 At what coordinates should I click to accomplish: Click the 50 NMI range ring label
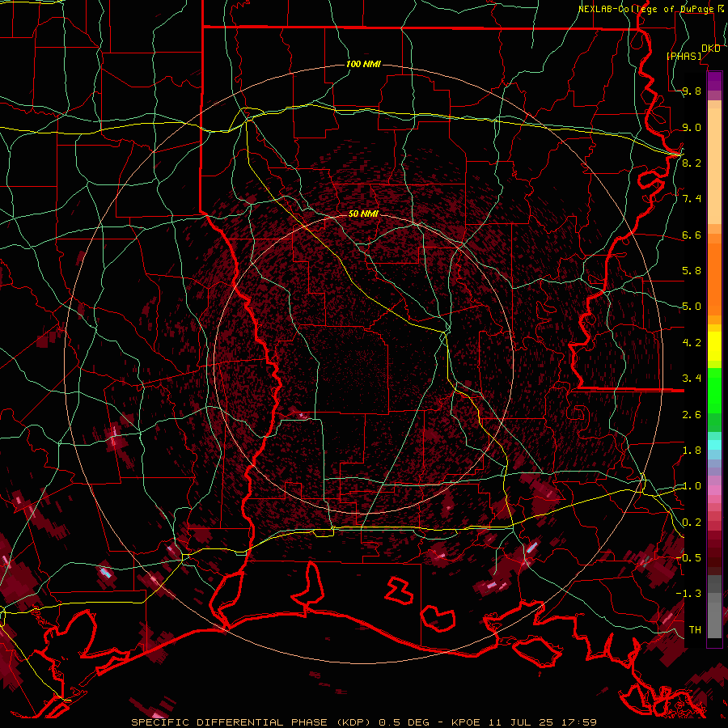click(x=363, y=214)
